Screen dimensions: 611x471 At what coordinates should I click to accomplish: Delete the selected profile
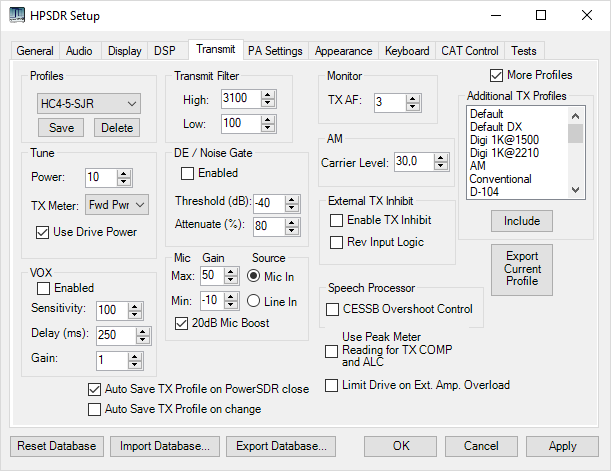pos(117,128)
